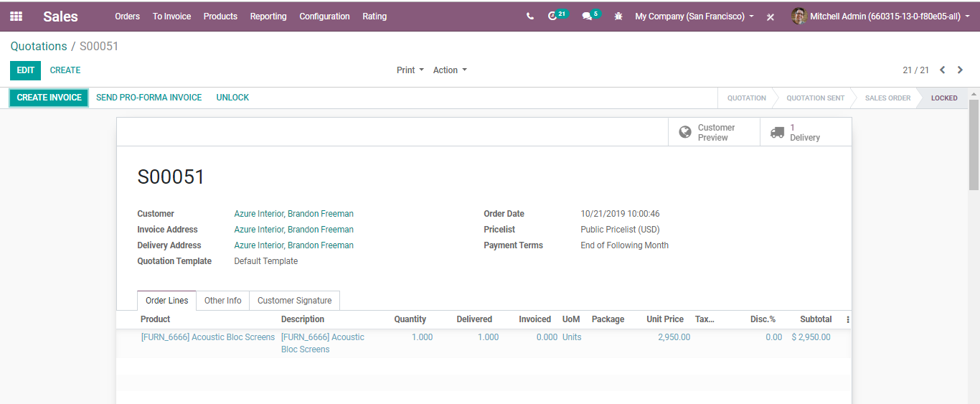
Task: Click the phone call icon
Action: pos(529,17)
